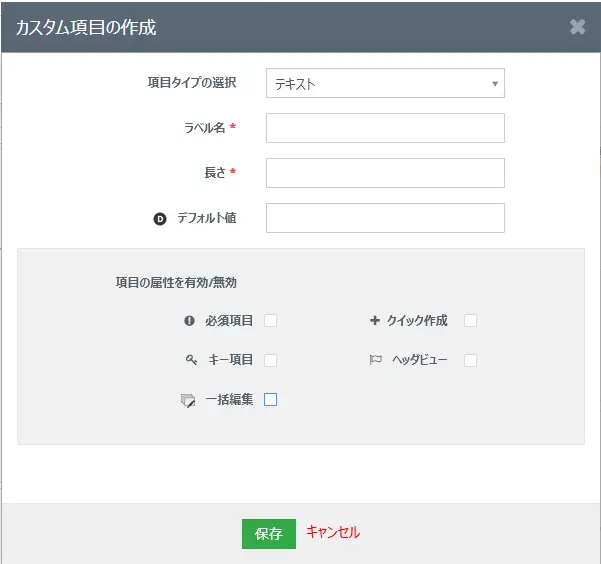Enable the 必須項目 checkbox
601x564 pixels.
[x=270, y=321]
